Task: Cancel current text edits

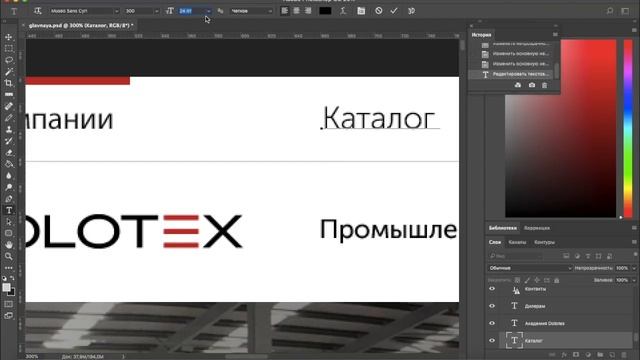Action: (x=379, y=11)
